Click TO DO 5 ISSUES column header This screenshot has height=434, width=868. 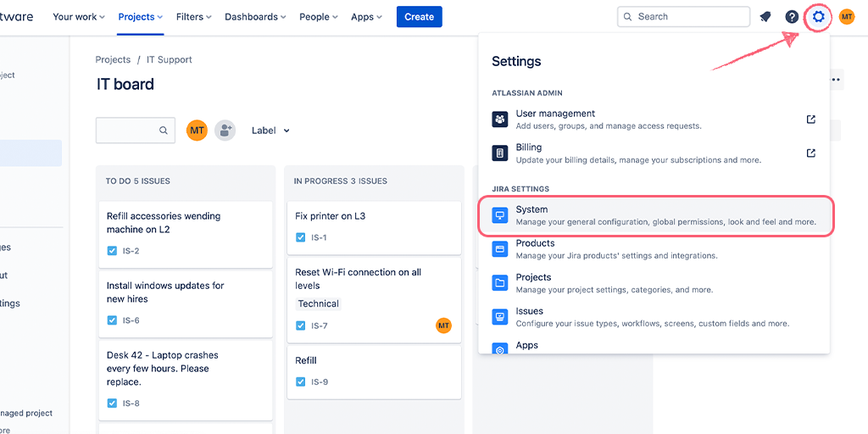pos(138,181)
